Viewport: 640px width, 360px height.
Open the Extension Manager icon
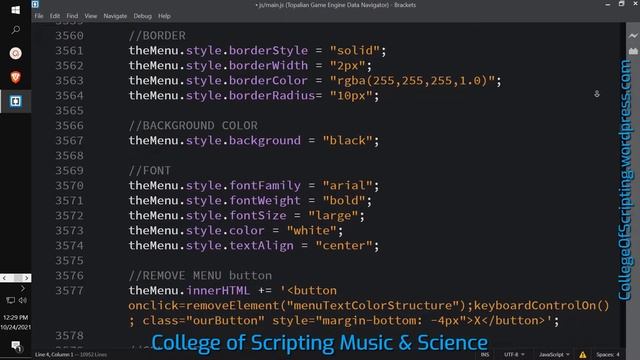click(633, 51)
